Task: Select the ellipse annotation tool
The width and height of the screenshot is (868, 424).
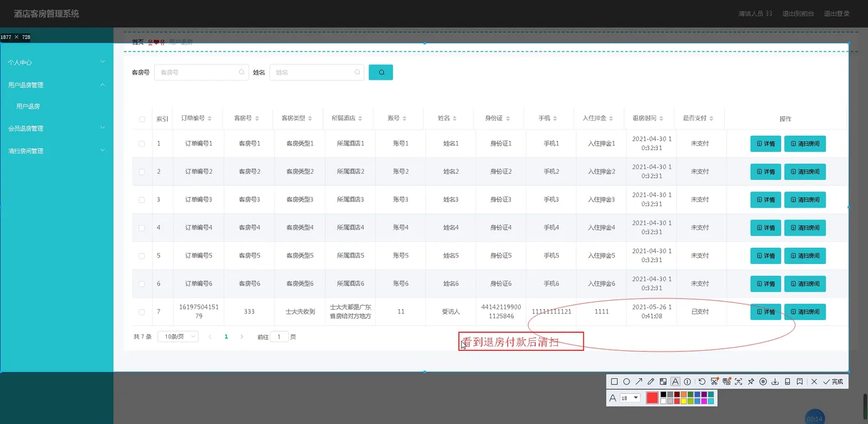Action: pyautogui.click(x=626, y=382)
